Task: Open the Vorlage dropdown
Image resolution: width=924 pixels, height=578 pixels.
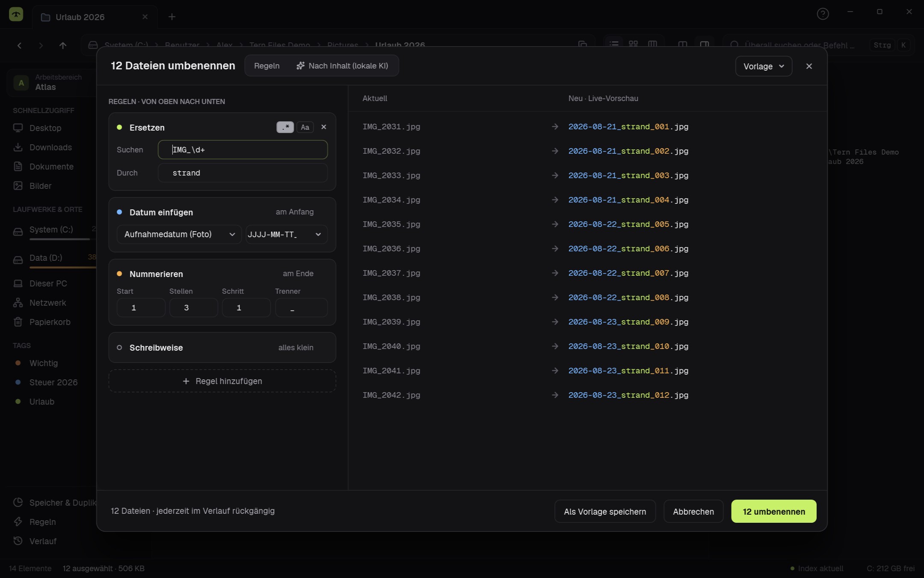Action: [764, 66]
